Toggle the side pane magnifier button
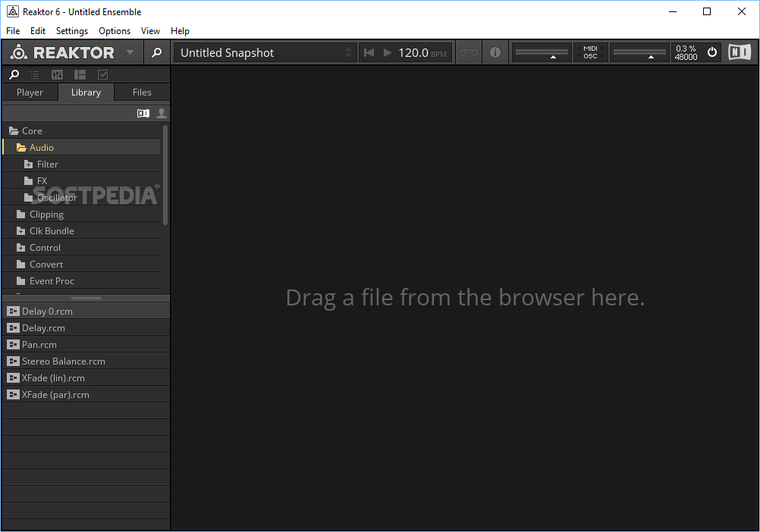The width and height of the screenshot is (760, 532). pos(156,52)
